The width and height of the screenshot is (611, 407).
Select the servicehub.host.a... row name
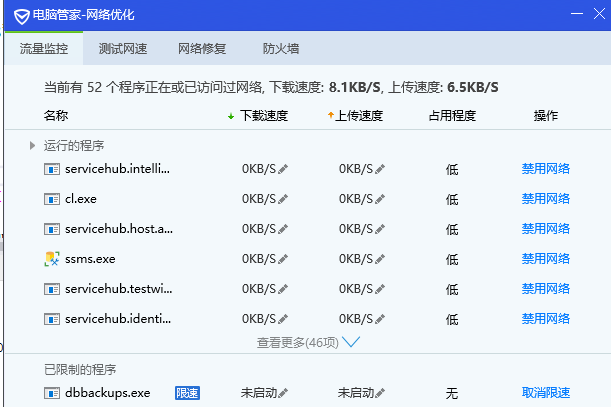(119, 229)
